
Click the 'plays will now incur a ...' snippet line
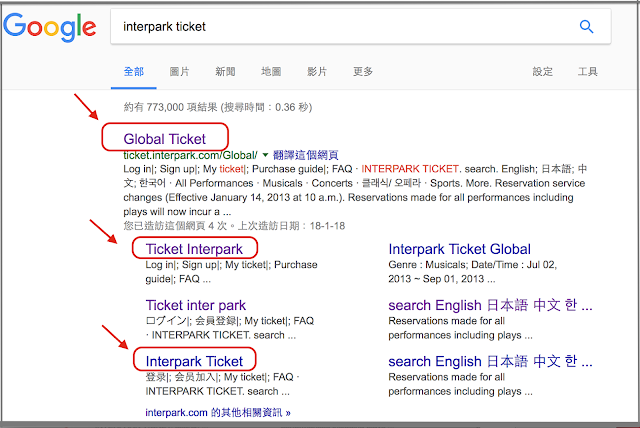click(177, 212)
